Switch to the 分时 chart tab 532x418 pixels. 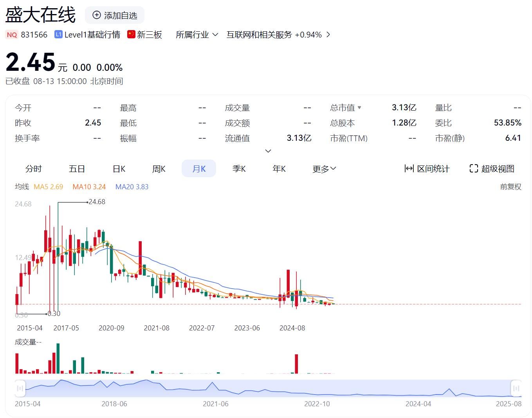[x=34, y=169]
